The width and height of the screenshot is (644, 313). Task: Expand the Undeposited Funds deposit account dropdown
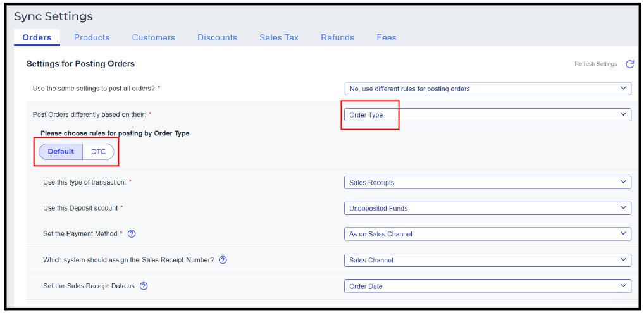tap(487, 208)
